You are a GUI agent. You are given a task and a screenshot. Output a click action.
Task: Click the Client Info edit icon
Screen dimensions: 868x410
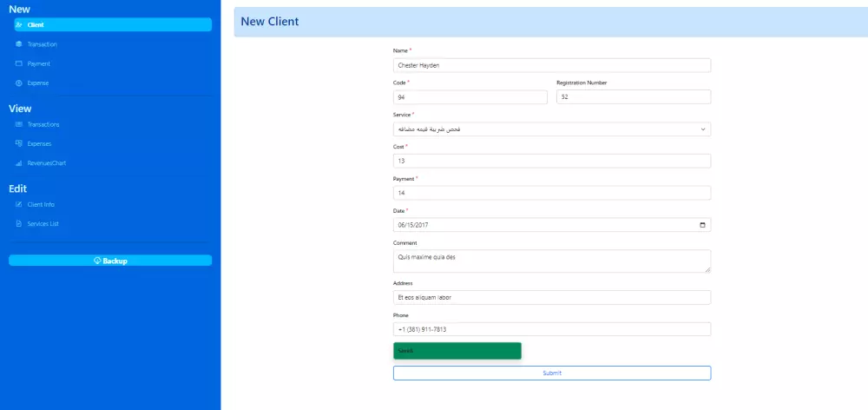point(19,204)
